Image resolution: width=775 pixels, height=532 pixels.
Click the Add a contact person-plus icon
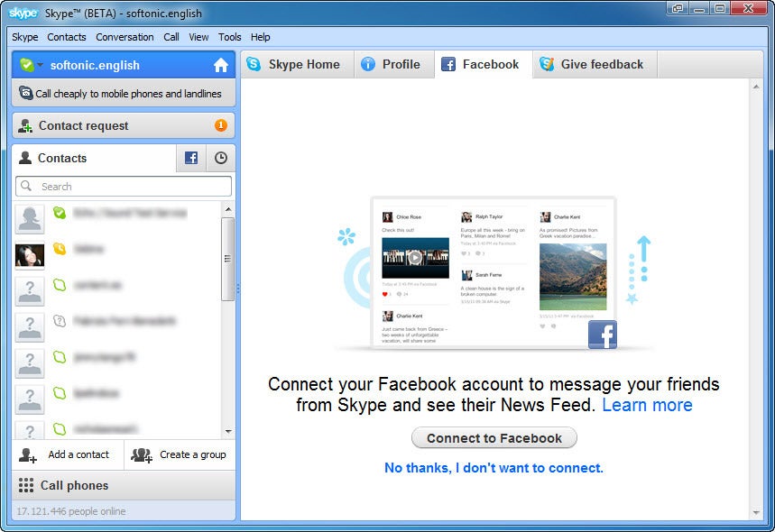click(28, 455)
